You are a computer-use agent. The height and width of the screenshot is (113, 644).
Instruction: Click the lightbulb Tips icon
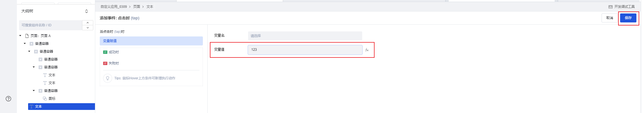[107, 78]
